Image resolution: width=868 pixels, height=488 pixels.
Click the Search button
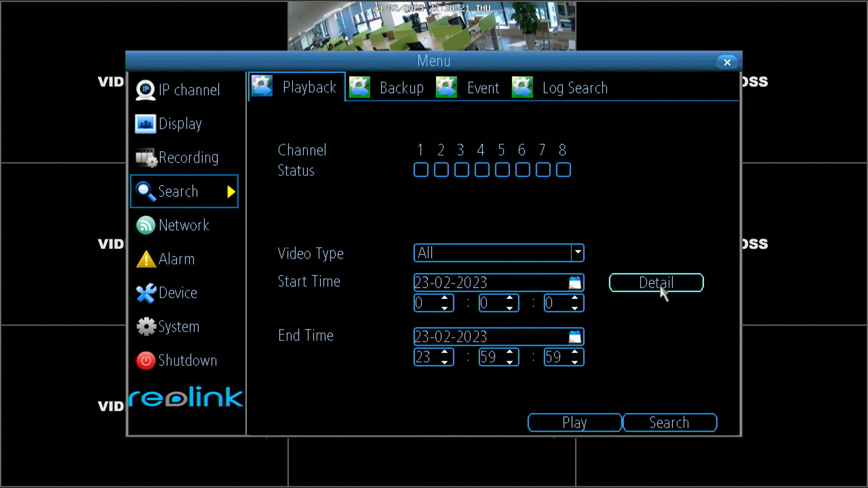669,422
